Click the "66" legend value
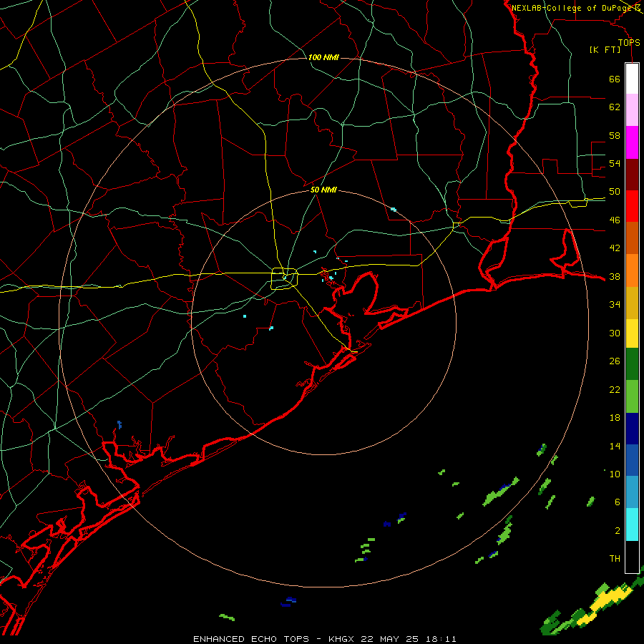Image resolution: width=644 pixels, height=644 pixels. 615,79
